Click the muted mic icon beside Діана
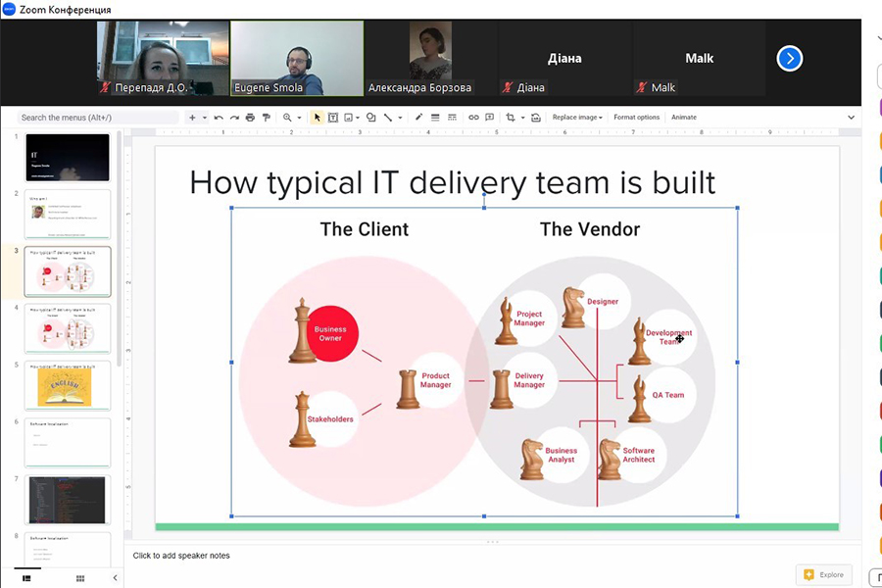The width and height of the screenshot is (882, 588). click(x=508, y=87)
